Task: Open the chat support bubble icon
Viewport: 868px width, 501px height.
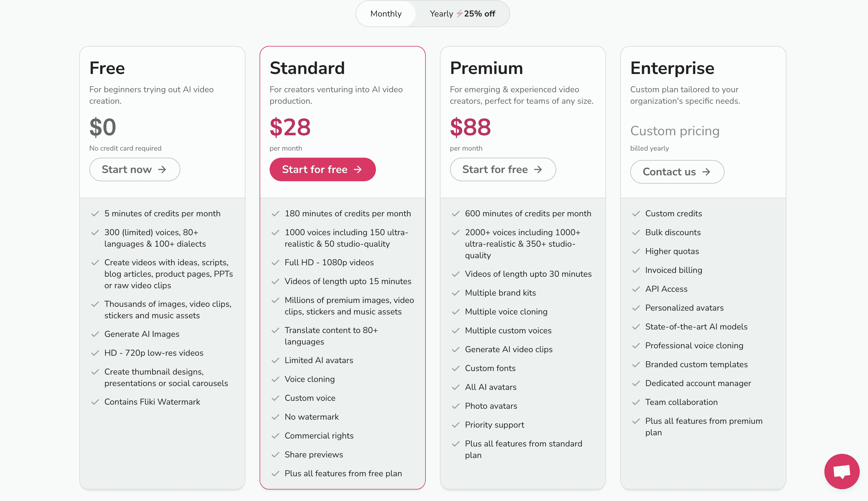Action: (841, 472)
